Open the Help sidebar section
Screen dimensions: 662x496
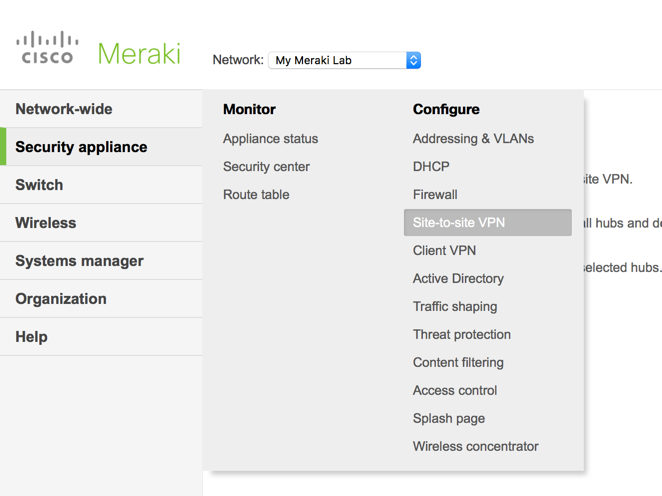(101, 337)
